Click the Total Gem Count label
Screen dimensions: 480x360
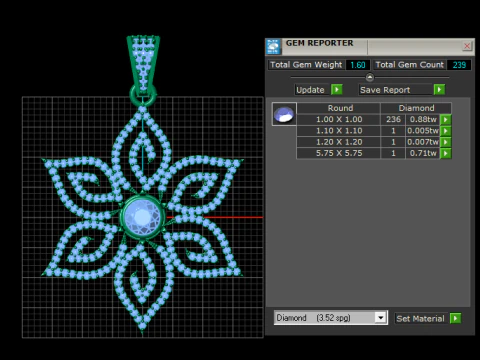[x=410, y=65]
